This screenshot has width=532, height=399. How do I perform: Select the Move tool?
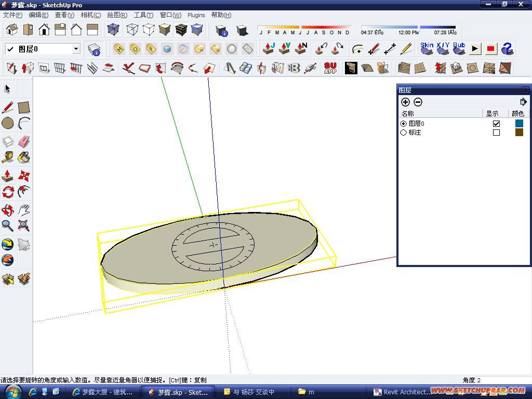pos(24,176)
